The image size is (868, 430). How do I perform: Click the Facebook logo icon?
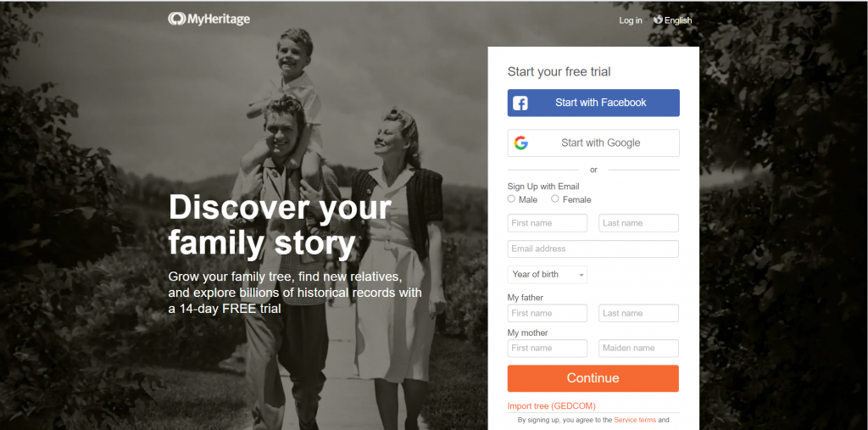[520, 103]
